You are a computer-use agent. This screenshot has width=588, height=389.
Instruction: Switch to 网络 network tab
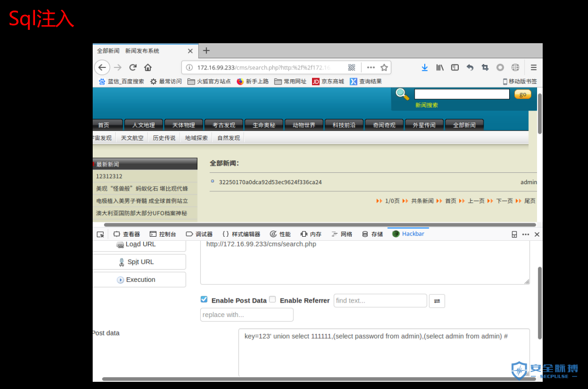click(341, 234)
